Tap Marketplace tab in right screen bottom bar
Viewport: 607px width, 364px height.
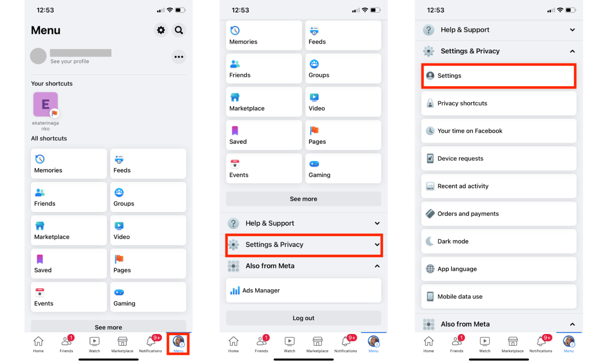click(x=513, y=344)
